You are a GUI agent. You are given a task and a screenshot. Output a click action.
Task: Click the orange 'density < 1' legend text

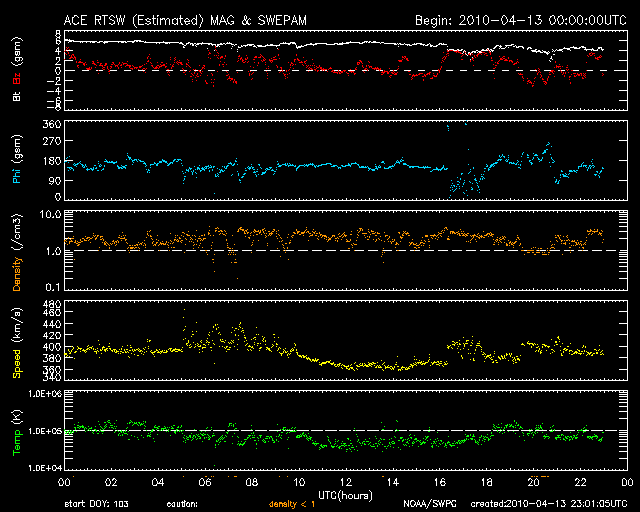click(x=292, y=505)
